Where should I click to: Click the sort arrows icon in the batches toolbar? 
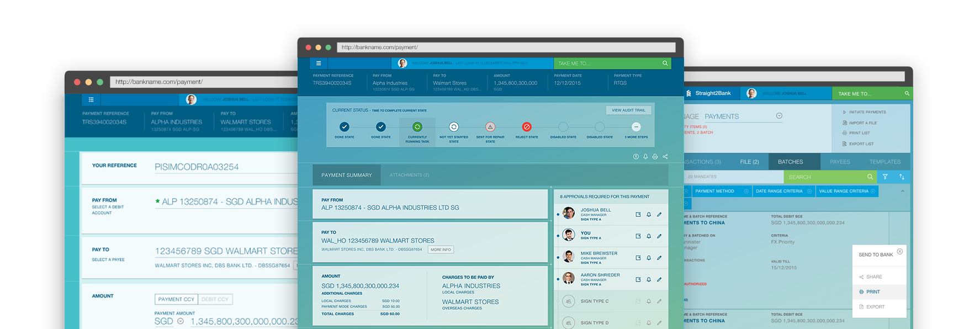pos(902,177)
